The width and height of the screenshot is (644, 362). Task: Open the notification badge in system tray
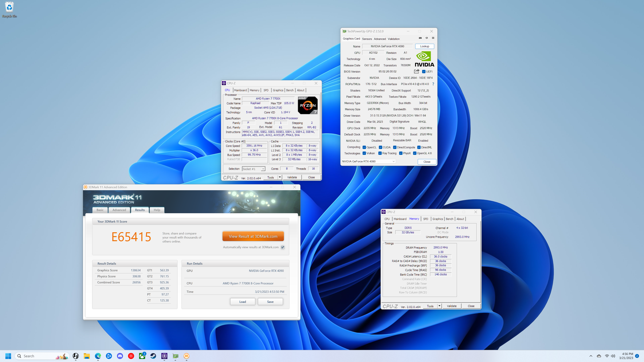coord(637,356)
